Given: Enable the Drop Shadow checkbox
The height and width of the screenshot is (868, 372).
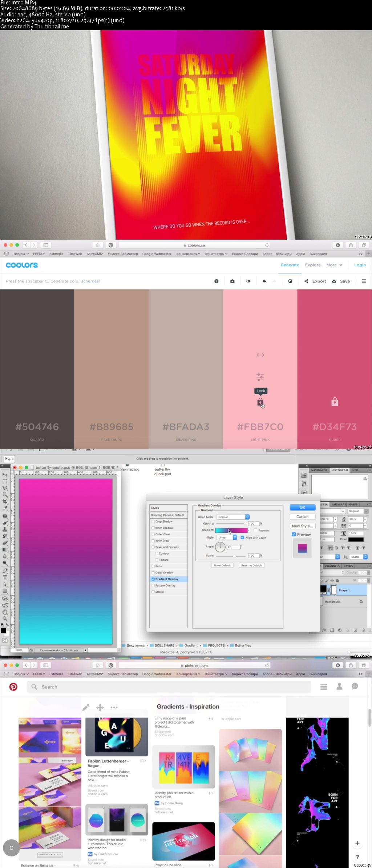Looking at the screenshot, I should [x=153, y=521].
